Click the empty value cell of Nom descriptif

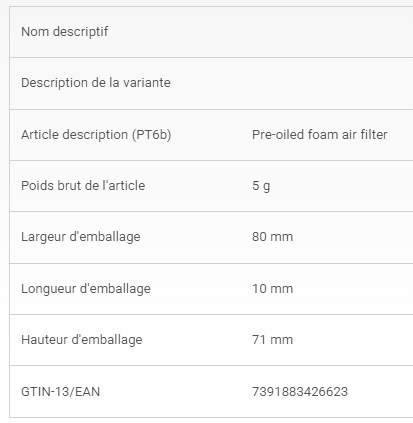click(327, 32)
